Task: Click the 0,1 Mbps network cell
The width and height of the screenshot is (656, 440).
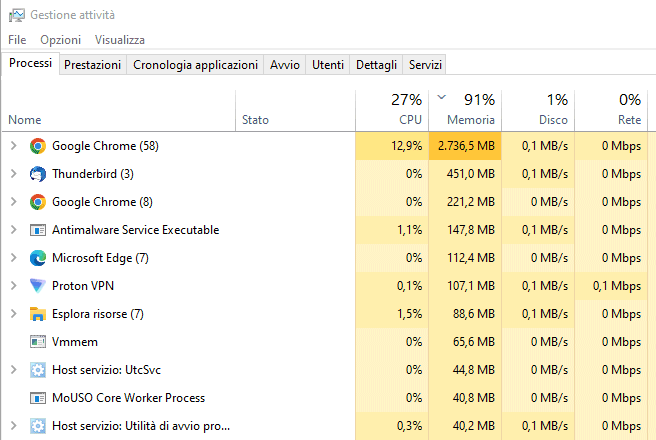Action: (x=611, y=286)
